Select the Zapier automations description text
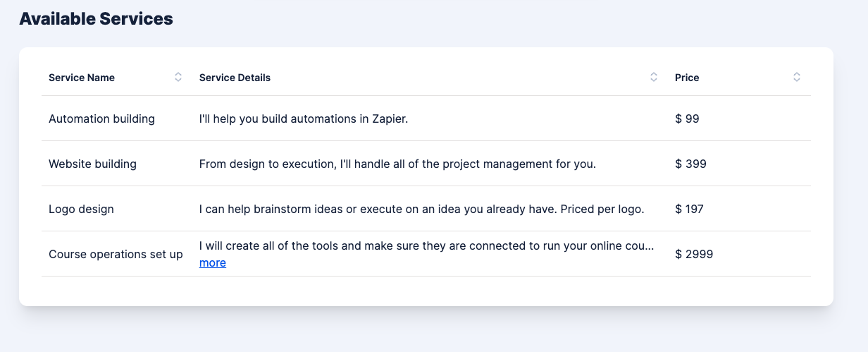Image resolution: width=868 pixels, height=352 pixels. (x=304, y=119)
